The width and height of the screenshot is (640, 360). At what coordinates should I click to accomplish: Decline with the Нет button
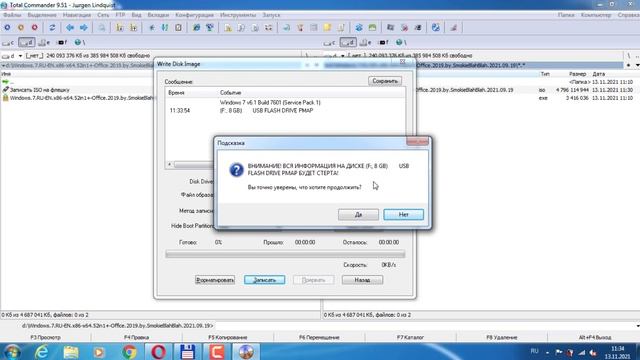pos(403,215)
